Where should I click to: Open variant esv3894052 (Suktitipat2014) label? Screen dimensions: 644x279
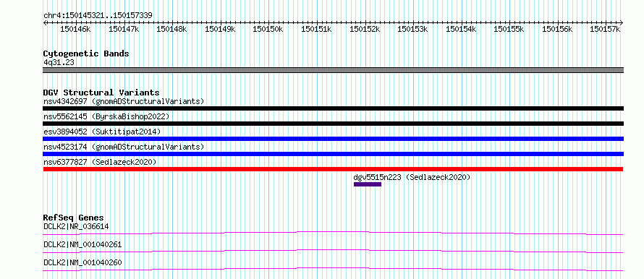pyautogui.click(x=102, y=132)
